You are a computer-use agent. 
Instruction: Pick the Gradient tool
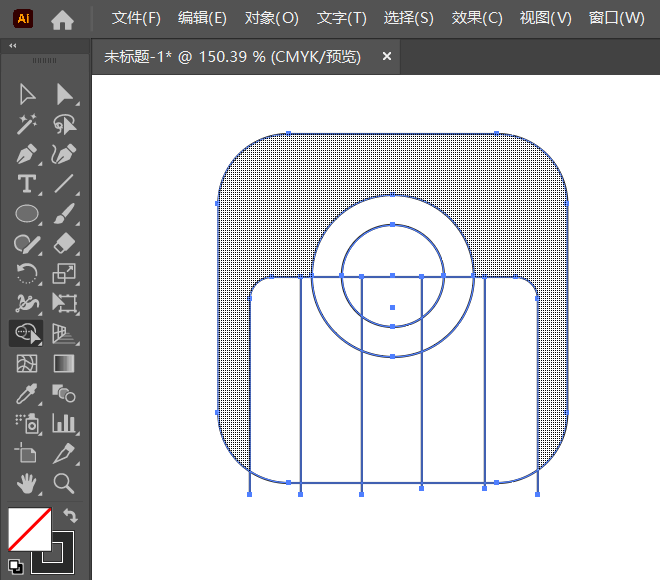click(x=65, y=363)
